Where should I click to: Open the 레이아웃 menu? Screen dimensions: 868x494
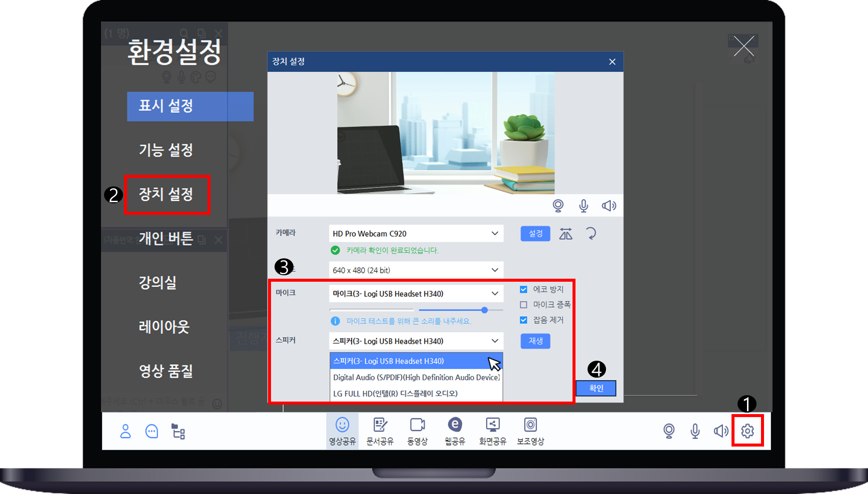[x=164, y=327]
